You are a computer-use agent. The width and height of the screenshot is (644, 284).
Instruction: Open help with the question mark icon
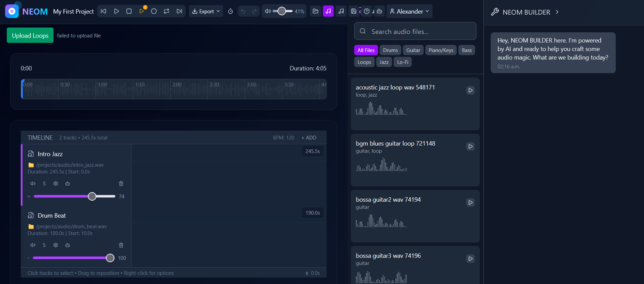367,11
